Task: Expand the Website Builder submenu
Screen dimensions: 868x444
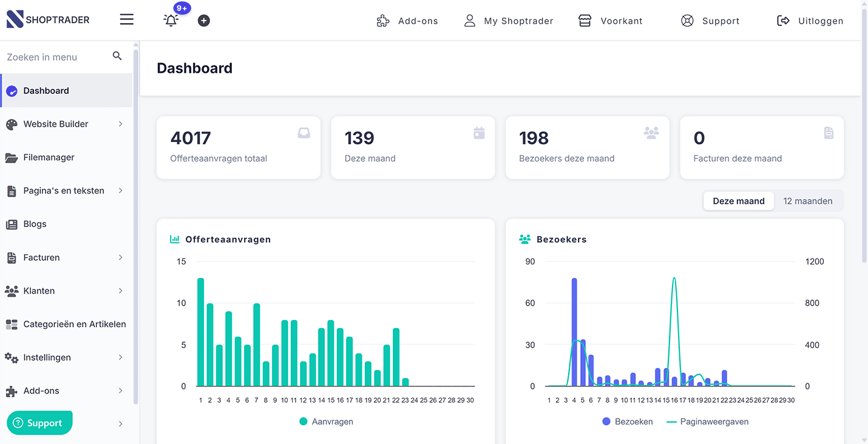Action: [x=120, y=124]
